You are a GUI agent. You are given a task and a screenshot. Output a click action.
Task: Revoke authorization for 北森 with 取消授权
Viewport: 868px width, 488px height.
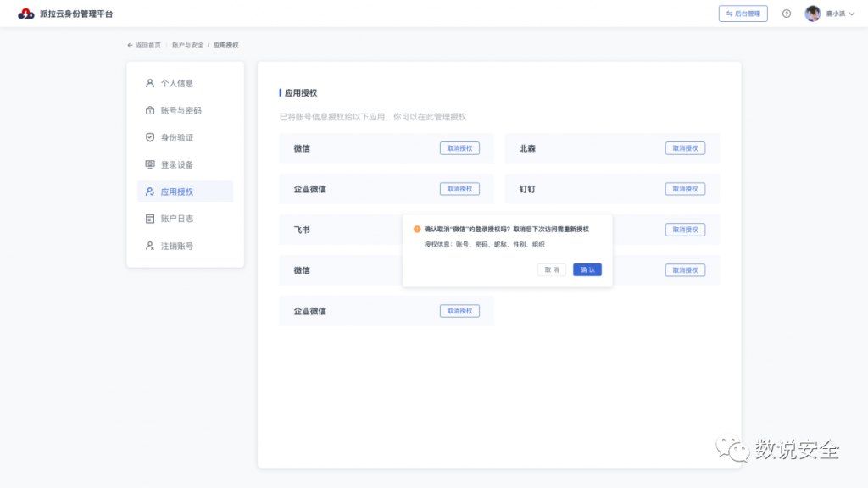coord(685,148)
